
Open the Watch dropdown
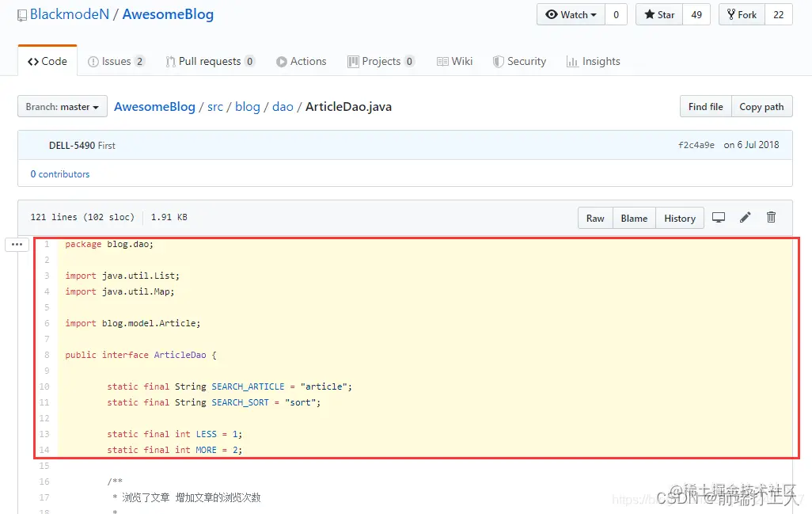coord(571,14)
